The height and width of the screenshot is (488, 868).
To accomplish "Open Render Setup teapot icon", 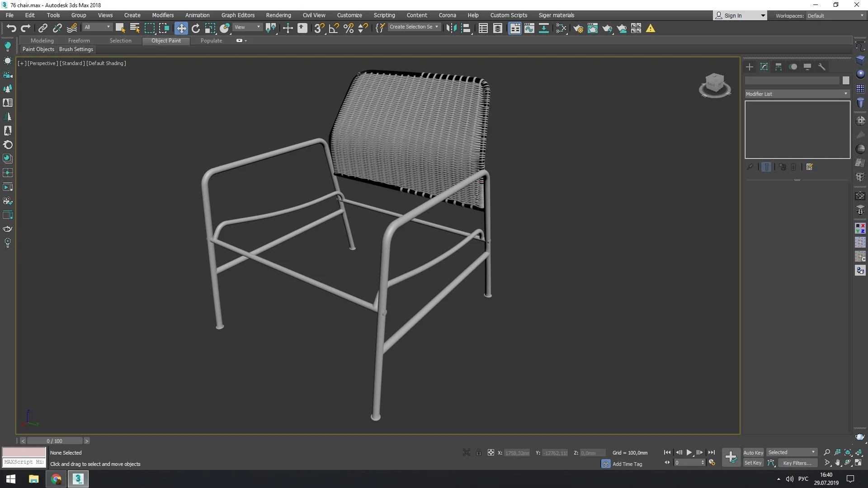I will (x=578, y=28).
